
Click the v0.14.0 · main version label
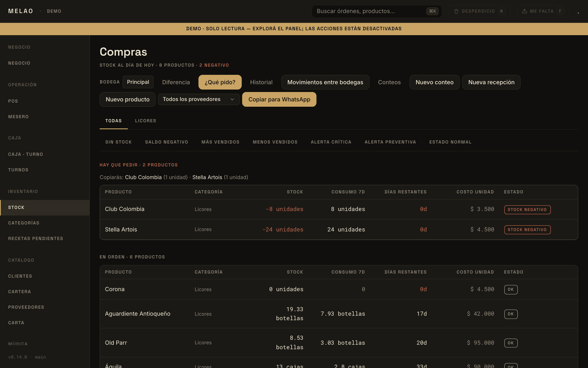pyautogui.click(x=27, y=357)
